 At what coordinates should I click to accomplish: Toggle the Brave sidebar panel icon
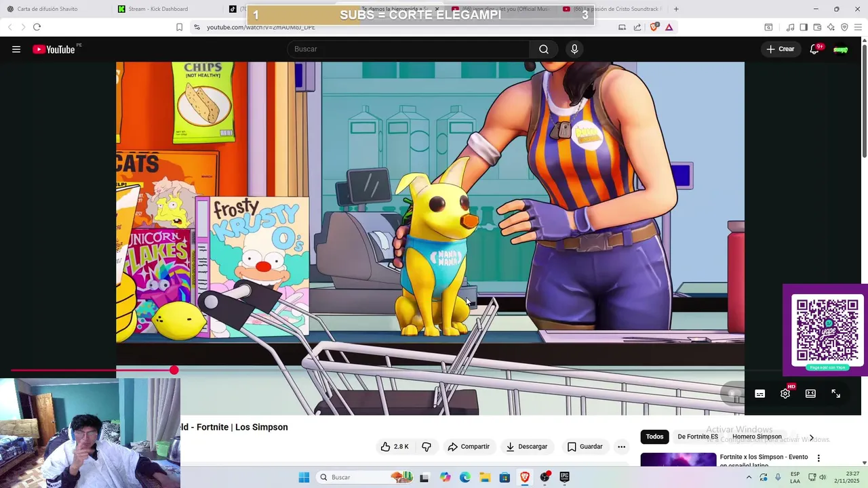804,27
